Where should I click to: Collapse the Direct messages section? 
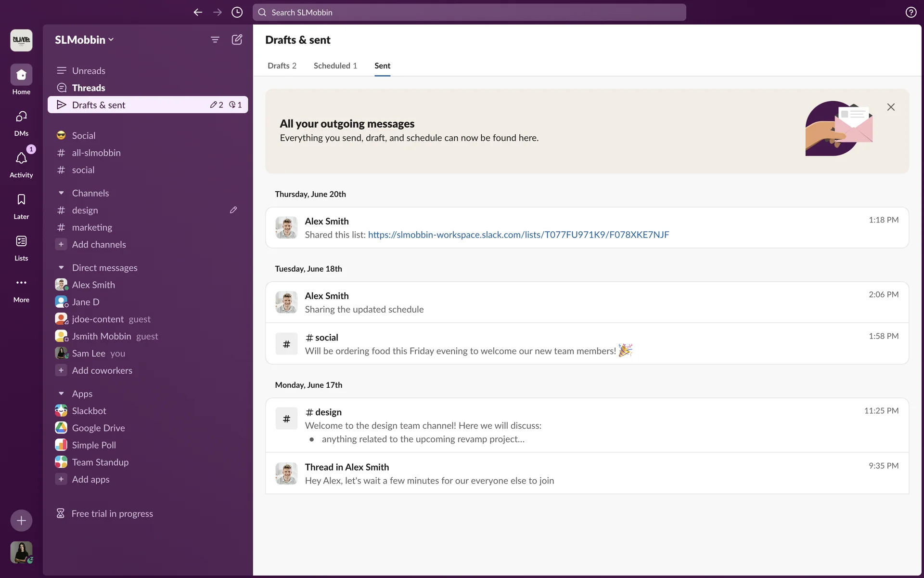(x=61, y=268)
